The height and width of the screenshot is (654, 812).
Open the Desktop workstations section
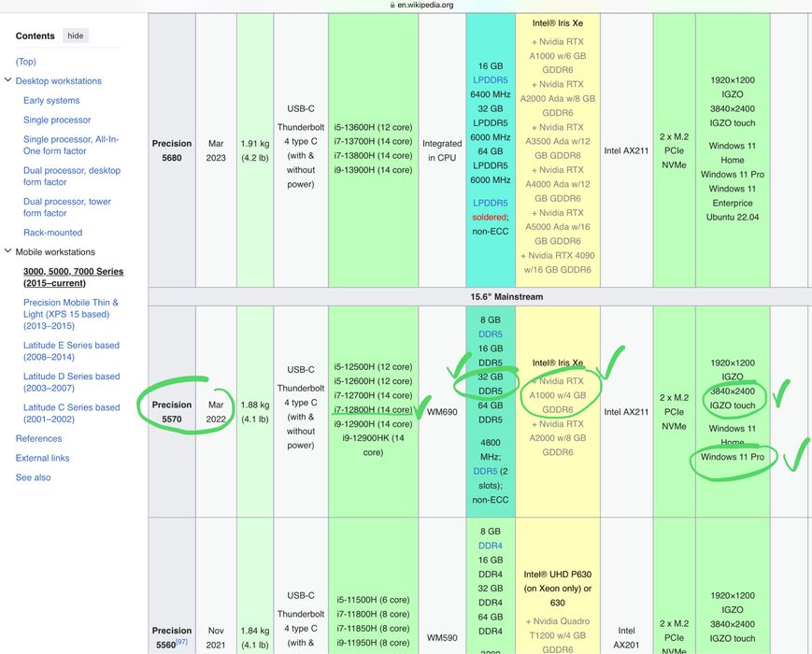click(59, 81)
